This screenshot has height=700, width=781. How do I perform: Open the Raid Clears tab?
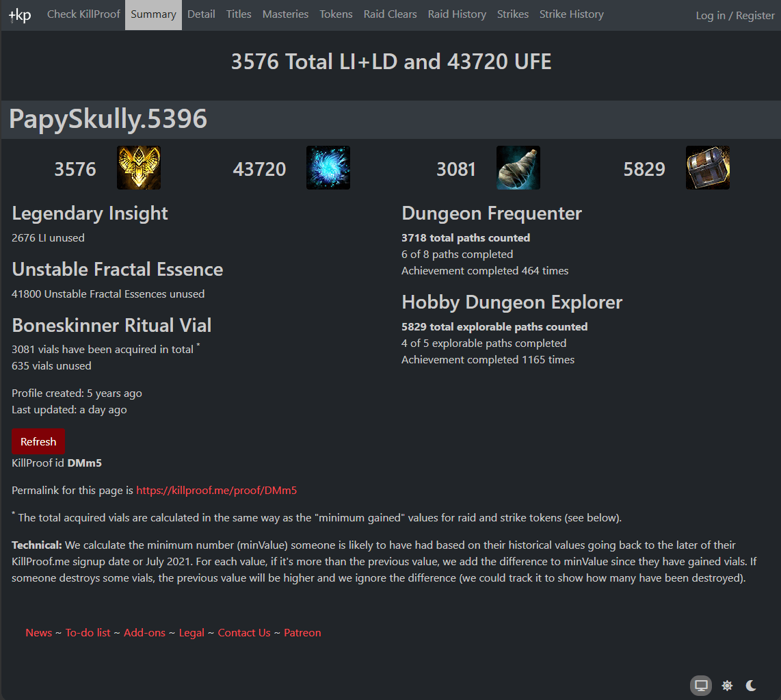tap(390, 14)
